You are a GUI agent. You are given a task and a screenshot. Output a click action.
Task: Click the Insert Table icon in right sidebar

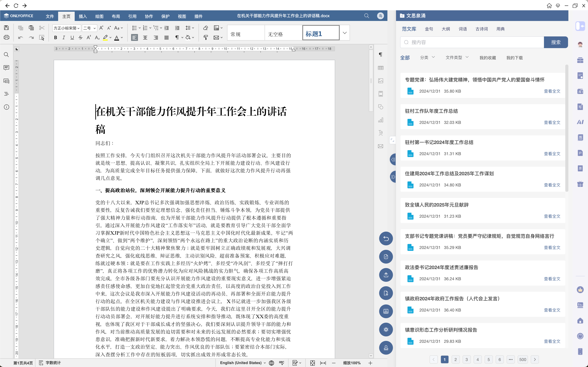point(381,68)
